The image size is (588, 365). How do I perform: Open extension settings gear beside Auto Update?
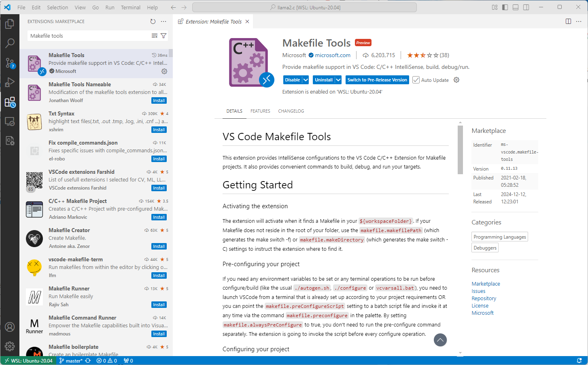pyautogui.click(x=456, y=80)
